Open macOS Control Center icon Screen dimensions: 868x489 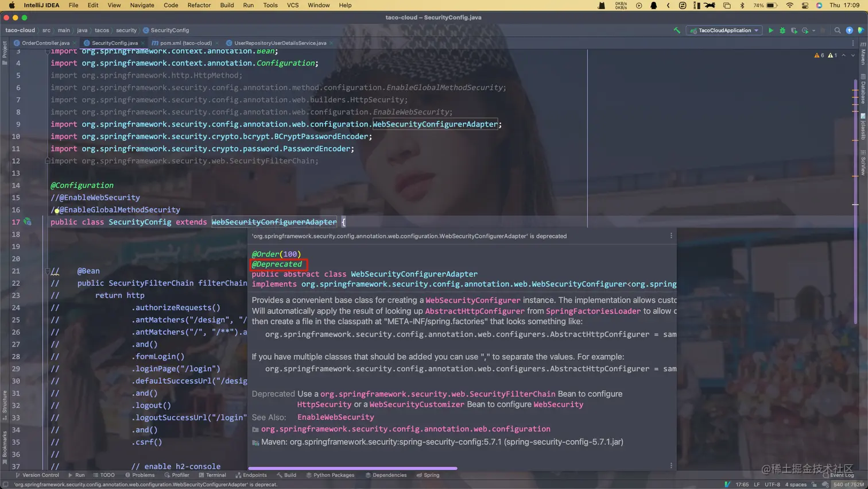pyautogui.click(x=805, y=5)
